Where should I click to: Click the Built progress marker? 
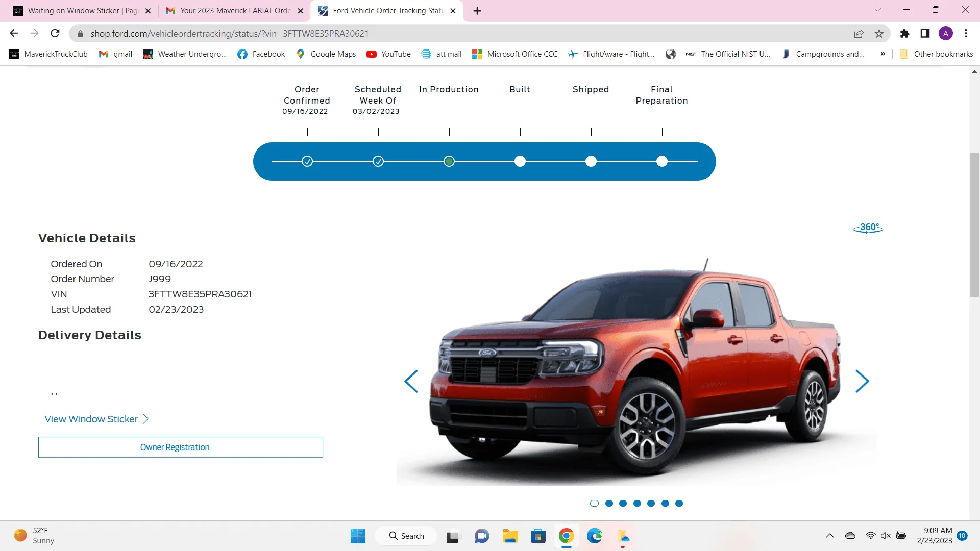pos(520,162)
